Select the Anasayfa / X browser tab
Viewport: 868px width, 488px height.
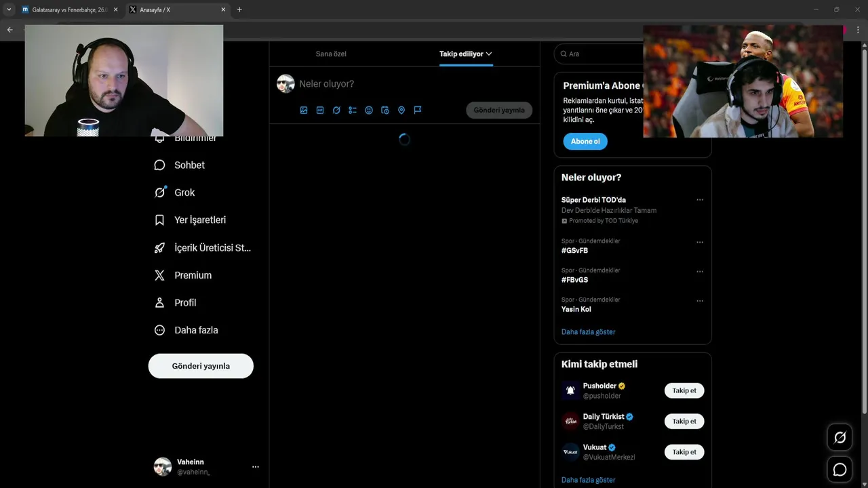coord(178,9)
